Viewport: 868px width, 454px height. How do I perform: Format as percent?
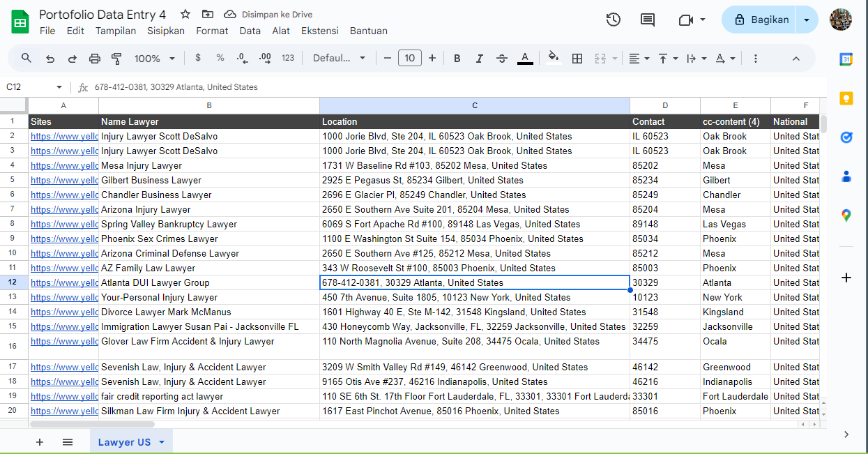pos(220,58)
